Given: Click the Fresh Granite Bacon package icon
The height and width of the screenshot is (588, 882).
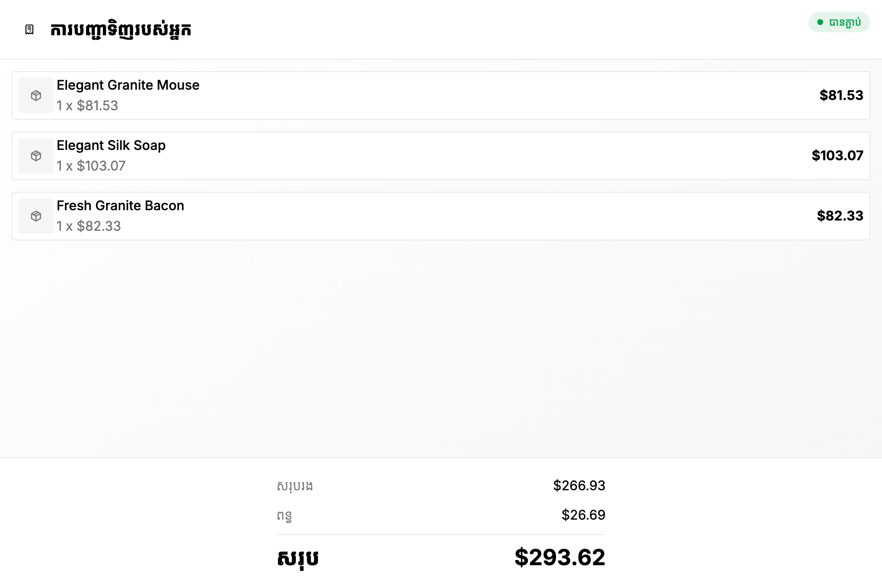Looking at the screenshot, I should (x=36, y=216).
